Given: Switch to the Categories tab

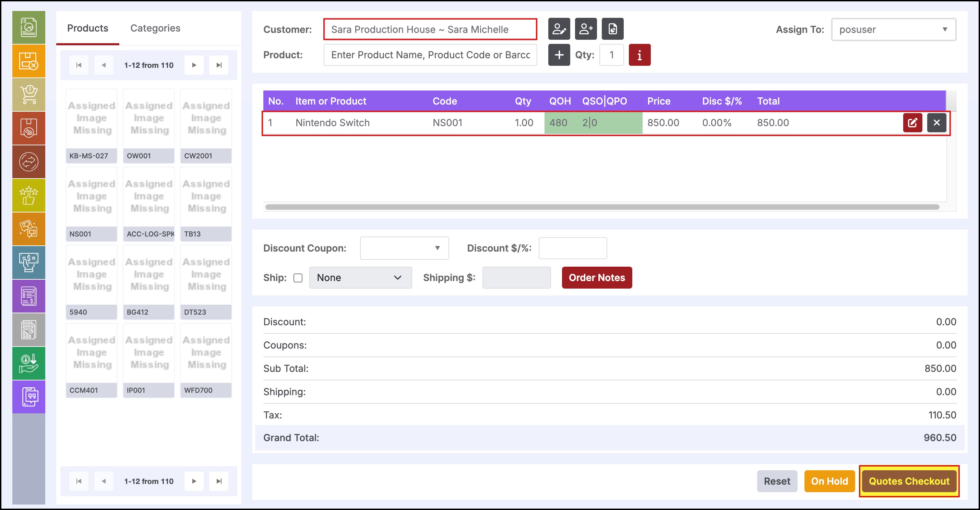Looking at the screenshot, I should tap(155, 28).
